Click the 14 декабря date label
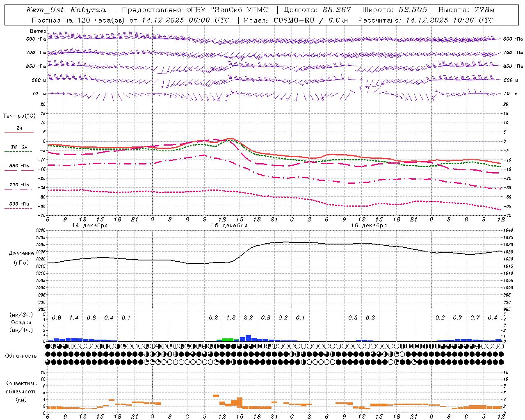Viewport: 525px width, 420px height. pyautogui.click(x=90, y=226)
